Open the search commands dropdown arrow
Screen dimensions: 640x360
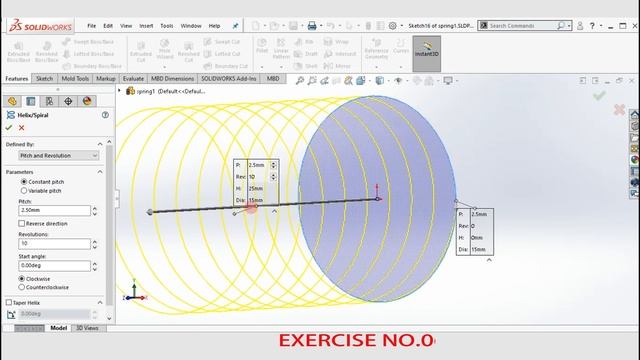[569, 26]
